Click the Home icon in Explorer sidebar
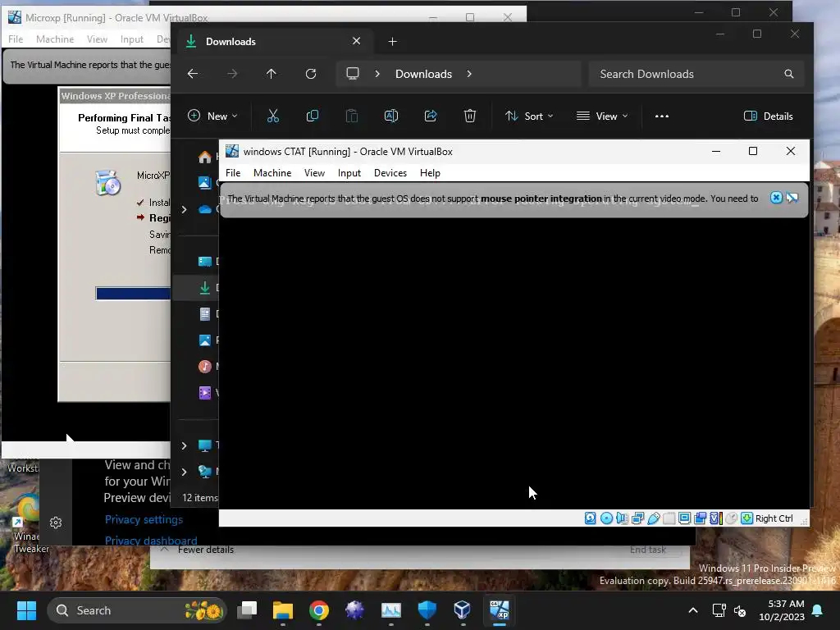840x630 pixels. click(204, 157)
